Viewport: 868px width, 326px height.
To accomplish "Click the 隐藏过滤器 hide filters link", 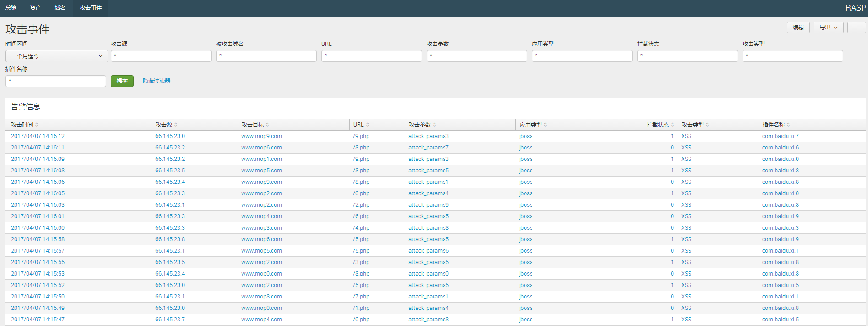I will coord(157,81).
